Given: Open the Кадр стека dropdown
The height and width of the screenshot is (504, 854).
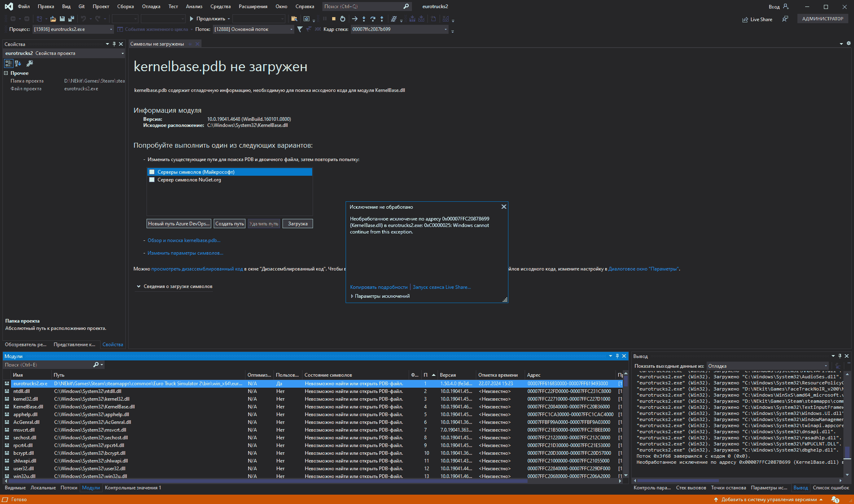Looking at the screenshot, I should tap(446, 29).
